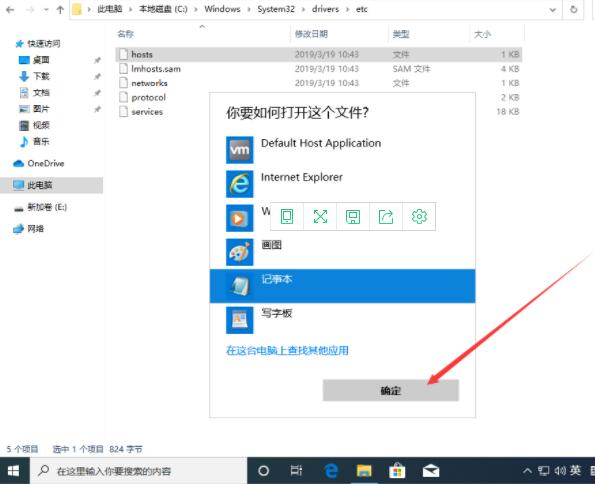
Task: Unpin 桌面 using its pin icon
Action: [98, 60]
